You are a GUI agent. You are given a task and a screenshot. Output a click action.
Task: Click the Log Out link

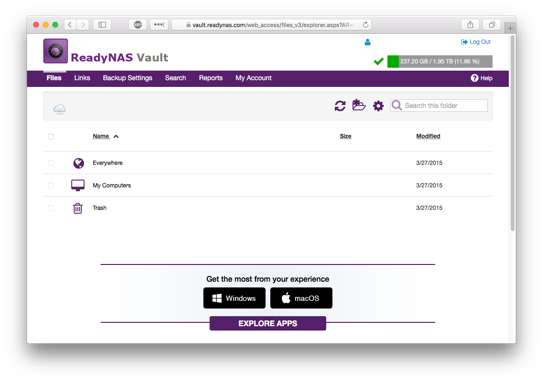tap(476, 42)
